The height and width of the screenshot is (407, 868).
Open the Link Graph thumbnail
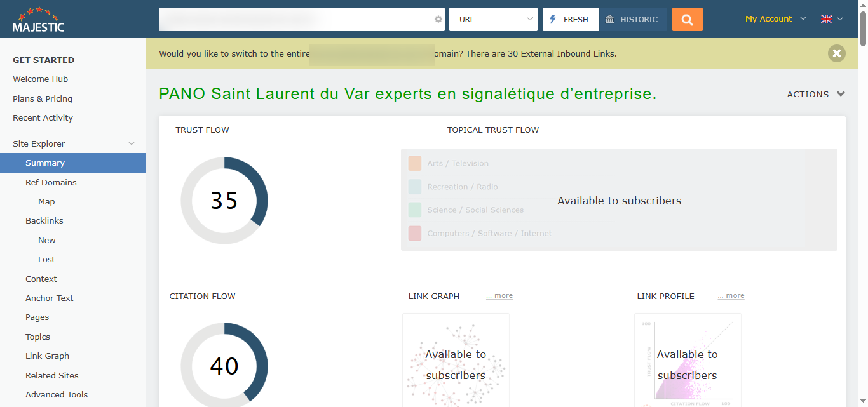click(456, 360)
